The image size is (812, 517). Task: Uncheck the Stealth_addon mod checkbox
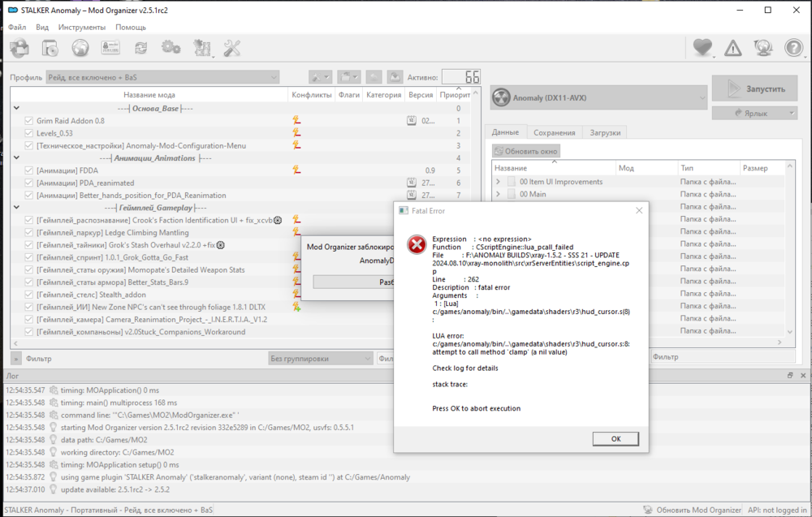pos(28,295)
